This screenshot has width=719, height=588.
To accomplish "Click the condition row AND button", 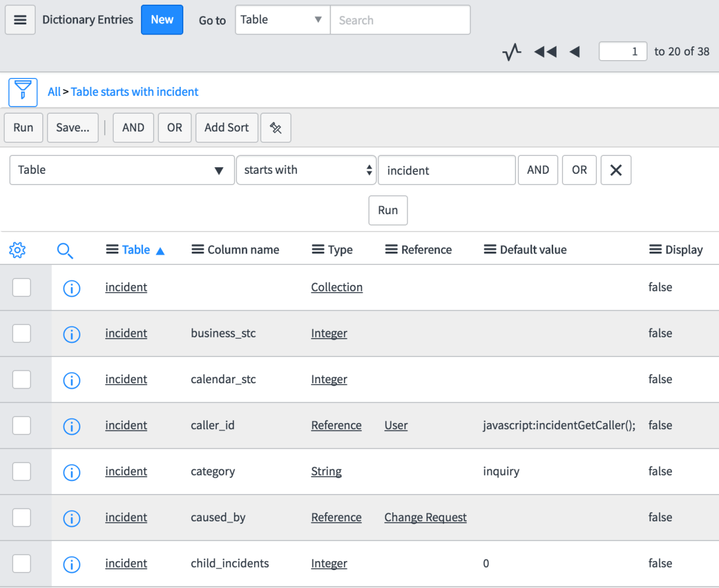I will click(538, 170).
